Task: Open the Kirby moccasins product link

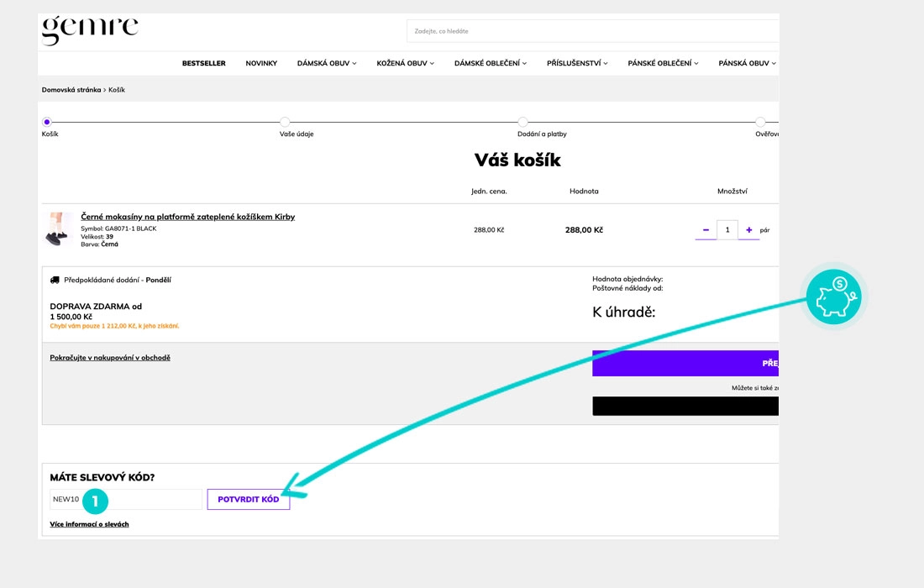Action: tap(188, 216)
